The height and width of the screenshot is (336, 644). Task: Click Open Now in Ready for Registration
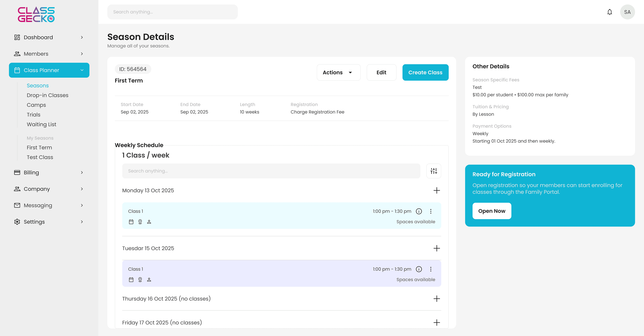[492, 211]
